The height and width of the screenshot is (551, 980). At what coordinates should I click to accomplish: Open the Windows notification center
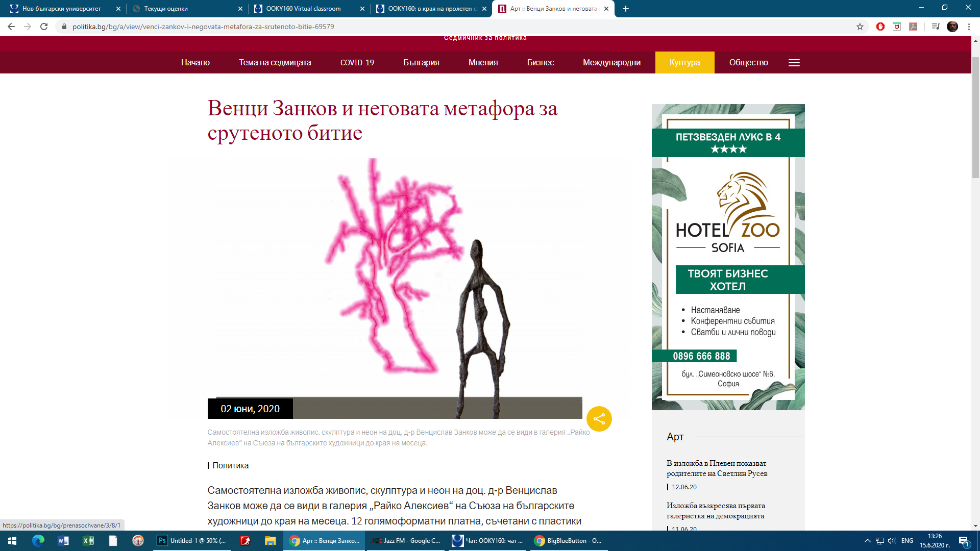[964, 541]
